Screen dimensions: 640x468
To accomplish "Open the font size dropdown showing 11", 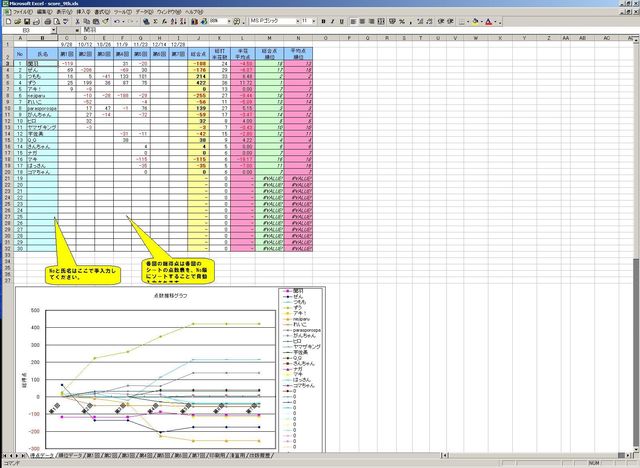I will [x=316, y=21].
